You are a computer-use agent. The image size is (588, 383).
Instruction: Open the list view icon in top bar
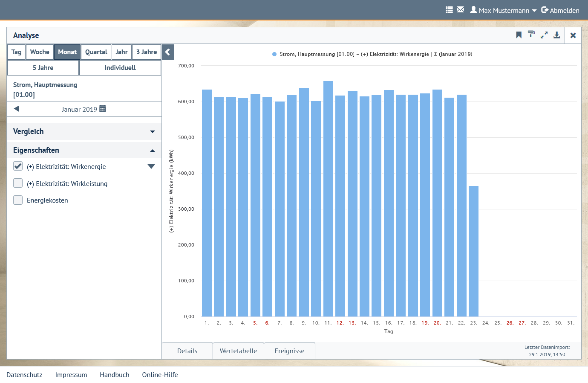coord(449,9)
